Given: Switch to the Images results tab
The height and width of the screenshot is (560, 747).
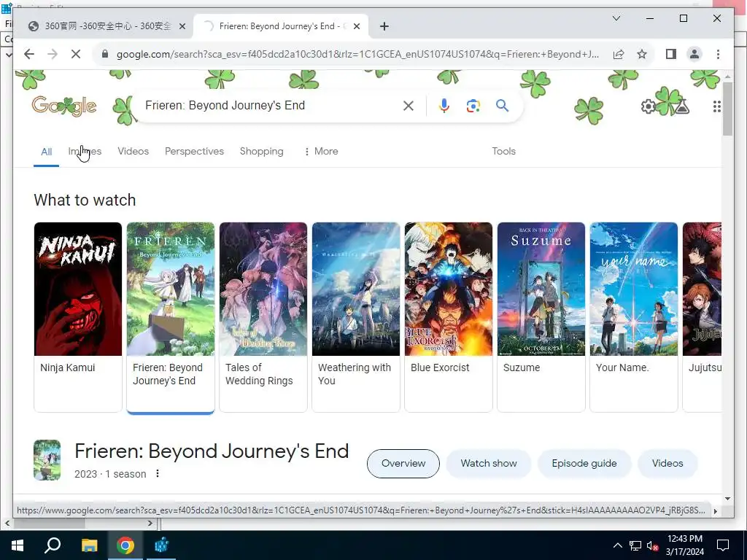Looking at the screenshot, I should (x=85, y=152).
